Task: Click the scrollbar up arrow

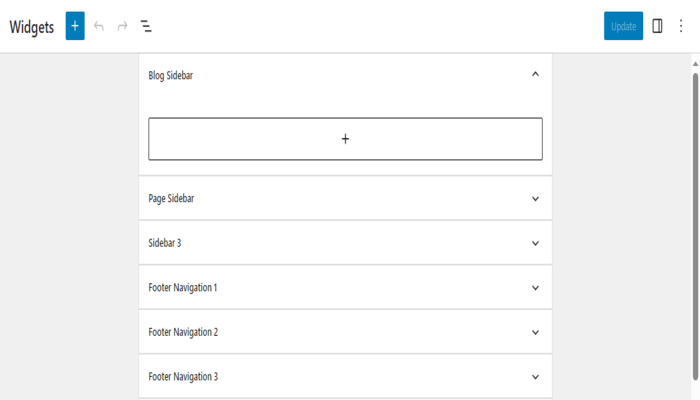Action: coord(695,64)
